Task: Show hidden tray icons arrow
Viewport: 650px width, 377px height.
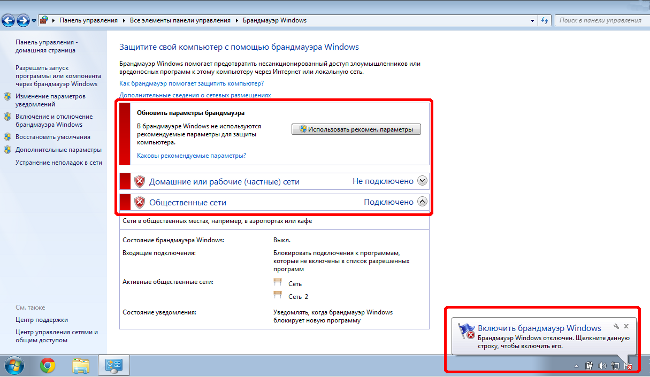Action: 576,366
